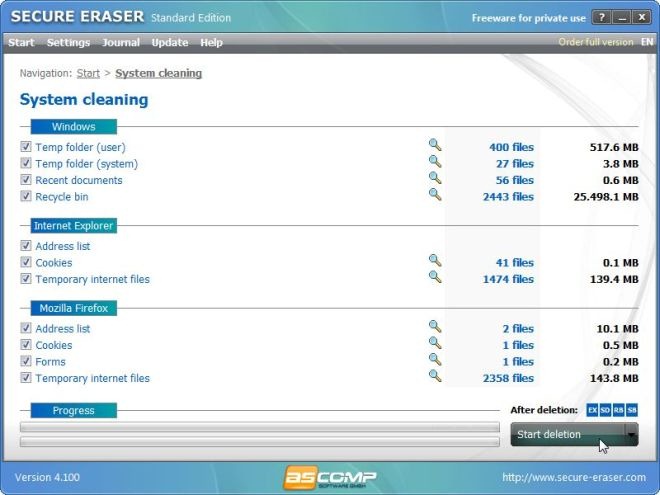The height and width of the screenshot is (495, 660).
Task: Magnifier for Mozilla Firefox Cookies
Action: tap(435, 343)
